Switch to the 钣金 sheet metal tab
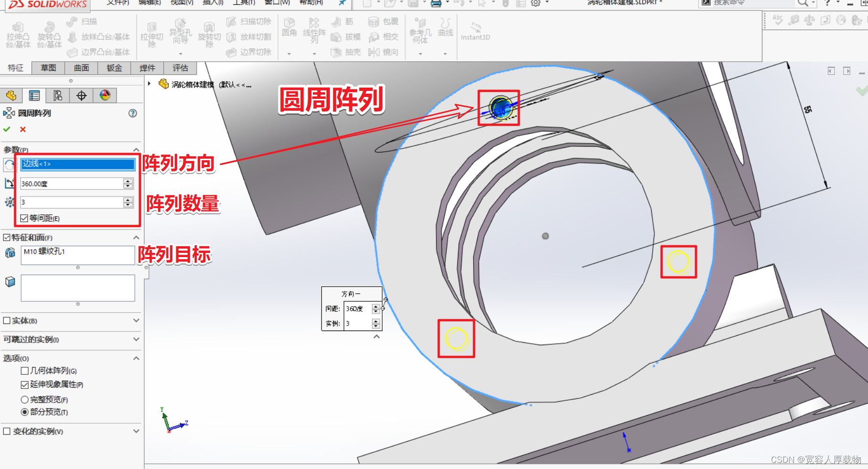868x469 pixels. (x=114, y=68)
